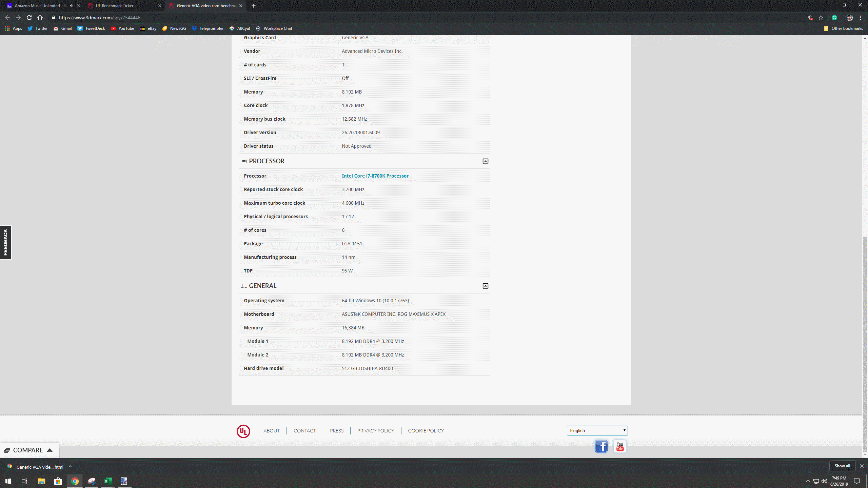Viewport: 868px width, 488px height.
Task: Click the Facebook icon in footer
Action: tap(601, 446)
